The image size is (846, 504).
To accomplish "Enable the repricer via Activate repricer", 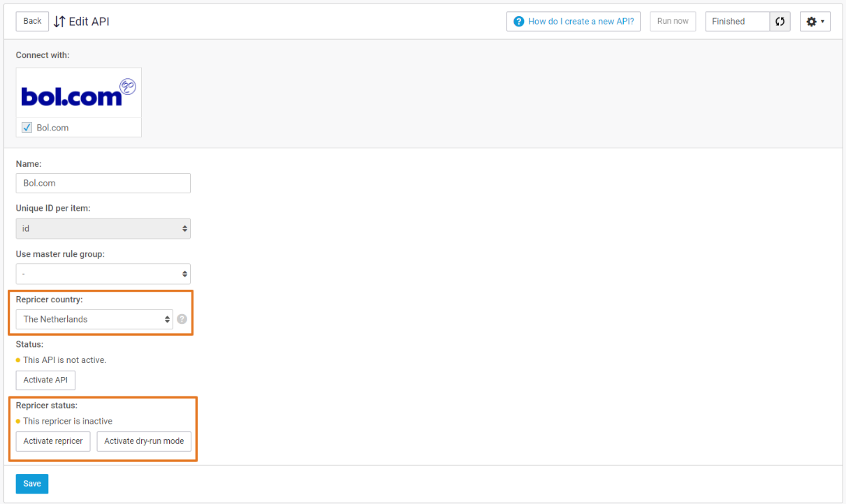I will (x=53, y=441).
